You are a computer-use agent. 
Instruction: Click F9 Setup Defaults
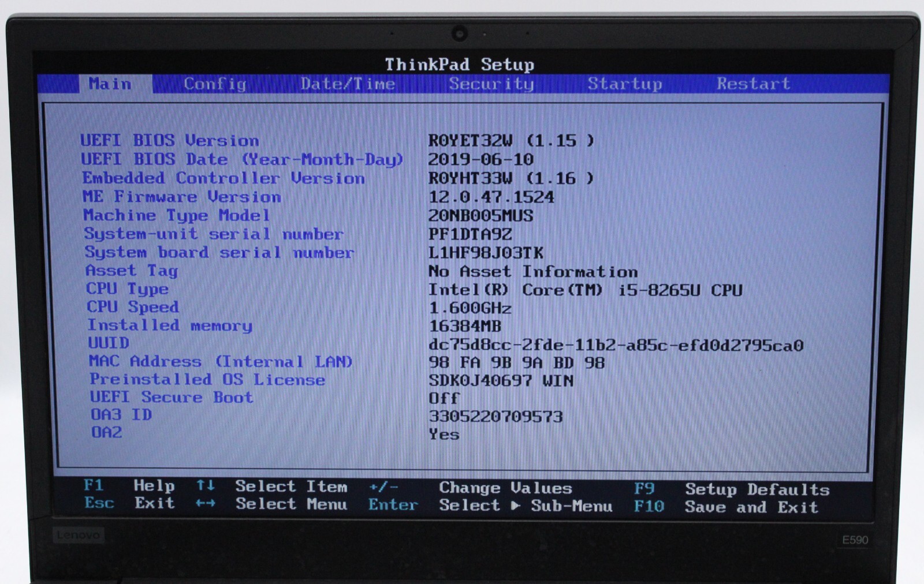click(732, 489)
